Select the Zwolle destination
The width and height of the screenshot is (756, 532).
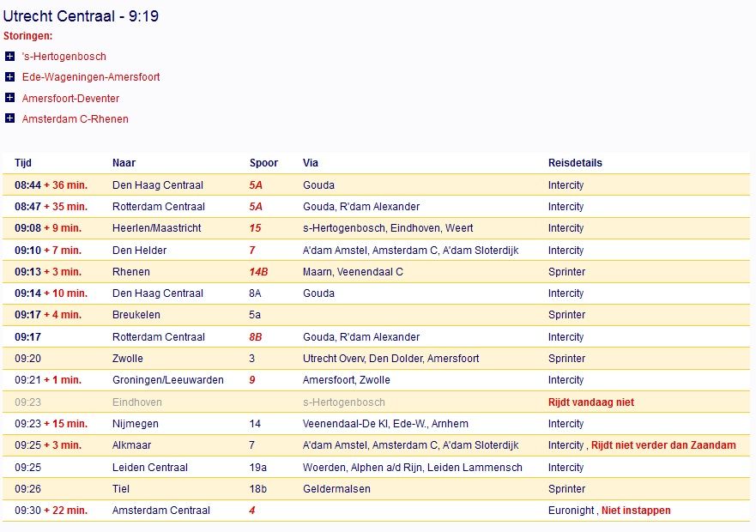coord(128,359)
